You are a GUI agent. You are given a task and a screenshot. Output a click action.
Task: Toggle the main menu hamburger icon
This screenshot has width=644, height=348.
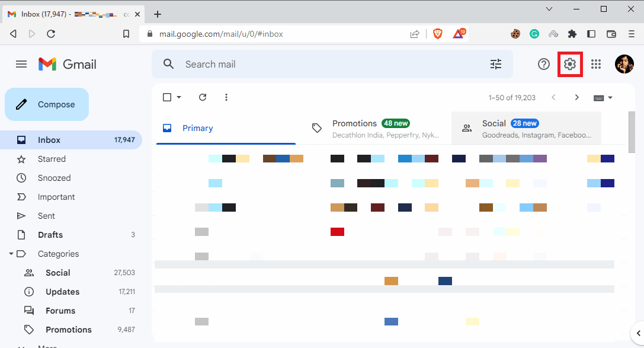21,64
